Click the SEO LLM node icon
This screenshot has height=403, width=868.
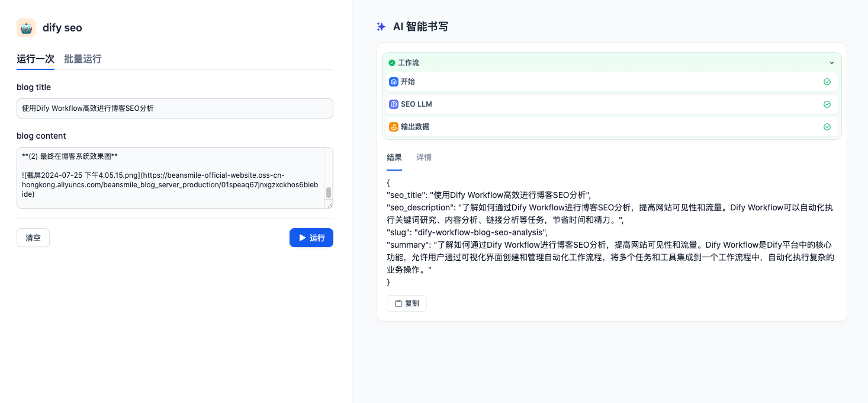pyautogui.click(x=394, y=104)
